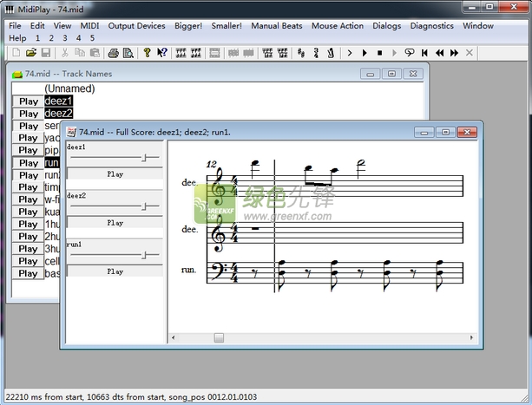
Task: Click the Fast-forward double-arrow icon
Action: (x=454, y=53)
